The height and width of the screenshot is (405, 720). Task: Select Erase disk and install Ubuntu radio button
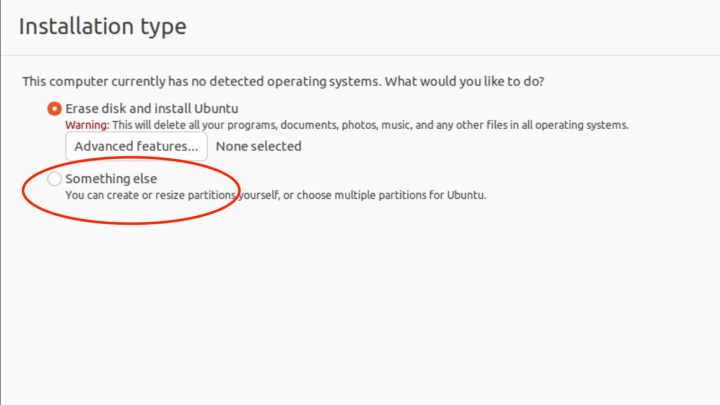(54, 108)
